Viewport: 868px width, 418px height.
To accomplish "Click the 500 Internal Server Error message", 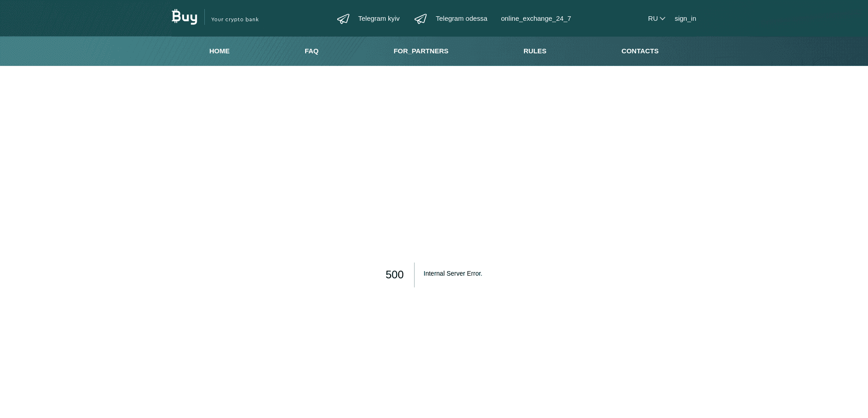I will click(434, 274).
